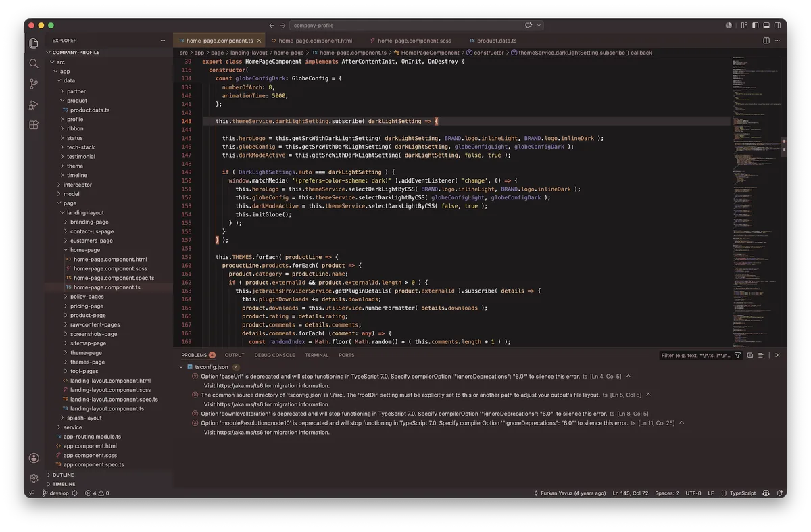Select the 'downlevelIteration' deprecated error row
Viewport: 811px width, 532px height.
point(420,414)
